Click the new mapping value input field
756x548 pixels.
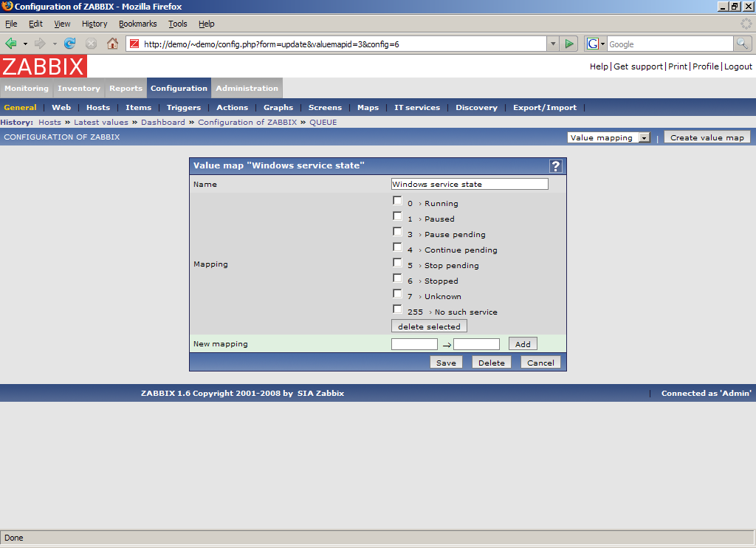click(x=414, y=344)
